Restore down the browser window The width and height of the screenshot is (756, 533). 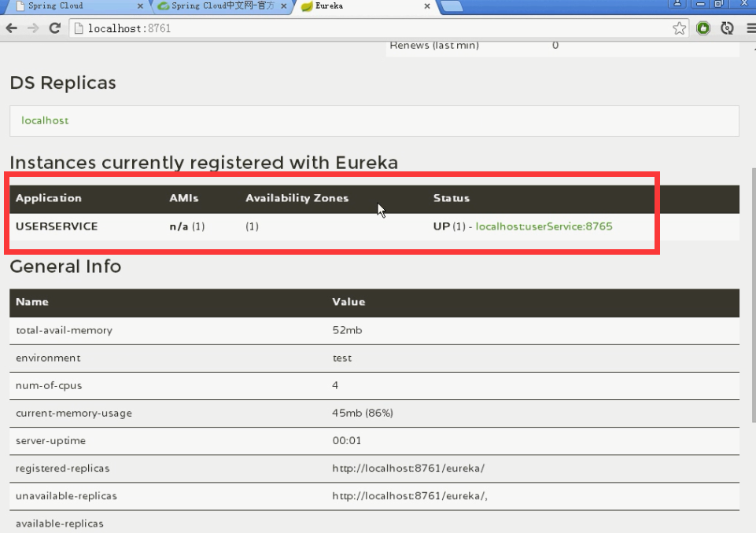(x=719, y=4)
